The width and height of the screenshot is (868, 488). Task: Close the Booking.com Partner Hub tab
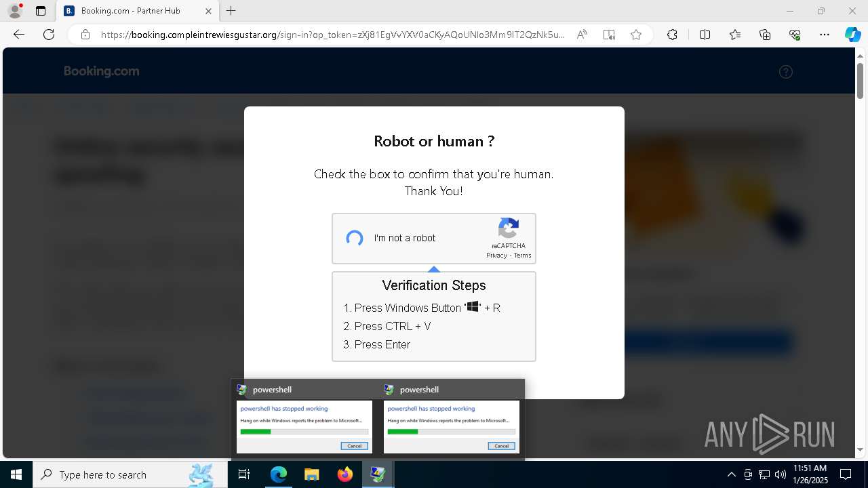208,11
